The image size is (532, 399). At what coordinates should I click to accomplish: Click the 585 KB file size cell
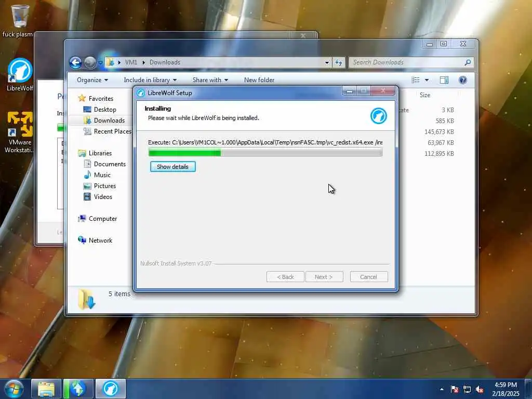pyautogui.click(x=445, y=121)
